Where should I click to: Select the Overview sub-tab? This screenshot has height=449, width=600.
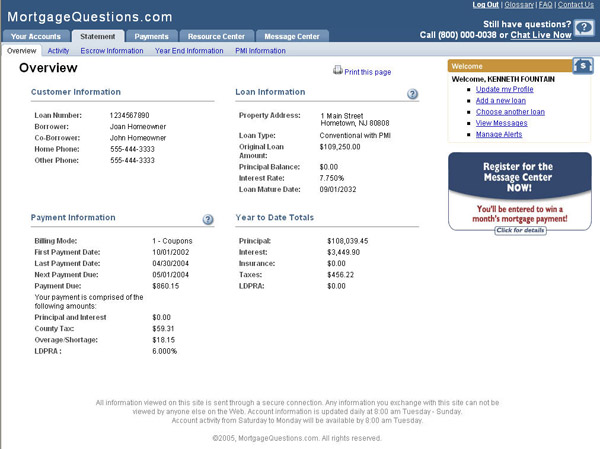[21, 51]
